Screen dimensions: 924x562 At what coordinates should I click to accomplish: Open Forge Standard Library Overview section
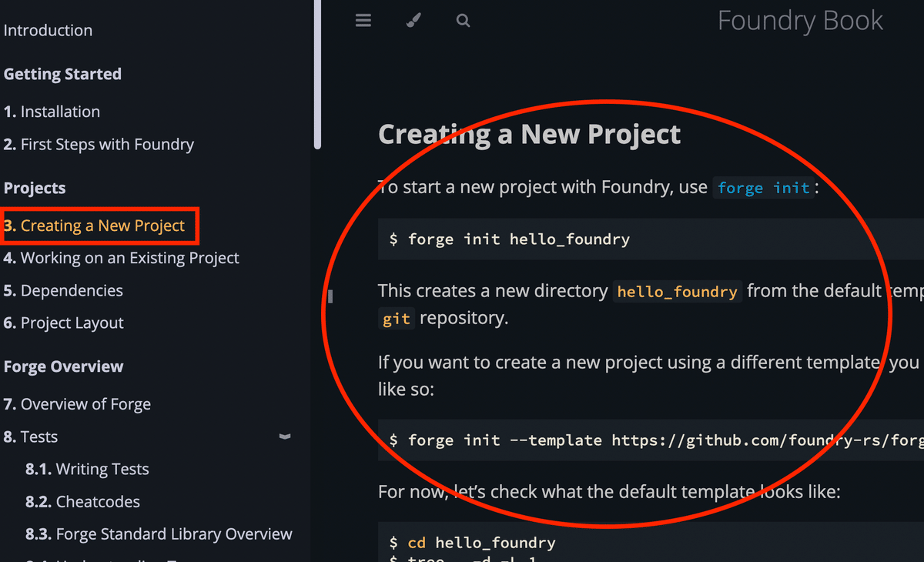pyautogui.click(x=159, y=534)
